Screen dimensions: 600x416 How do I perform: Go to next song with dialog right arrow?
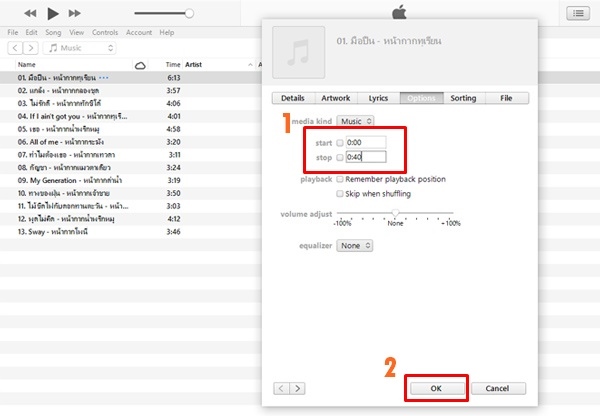[297, 388]
